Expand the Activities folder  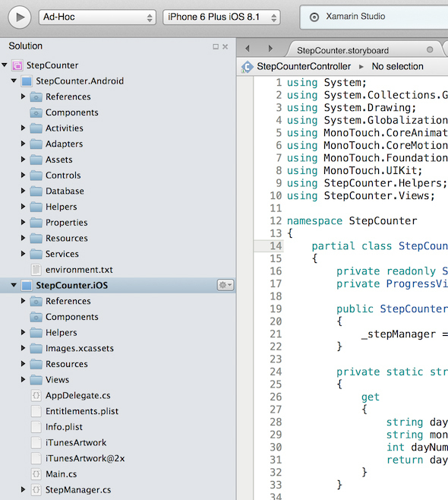(x=23, y=128)
